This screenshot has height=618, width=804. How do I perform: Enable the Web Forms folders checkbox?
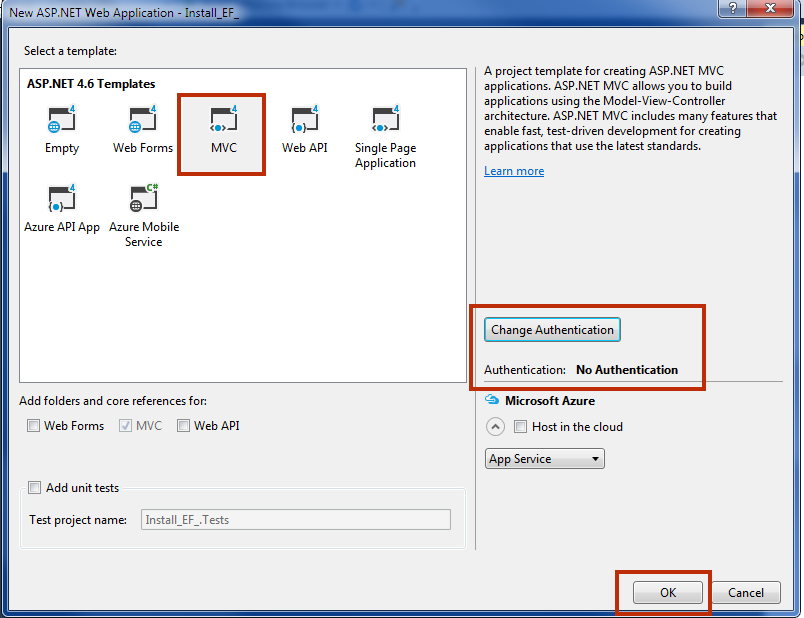(x=33, y=426)
